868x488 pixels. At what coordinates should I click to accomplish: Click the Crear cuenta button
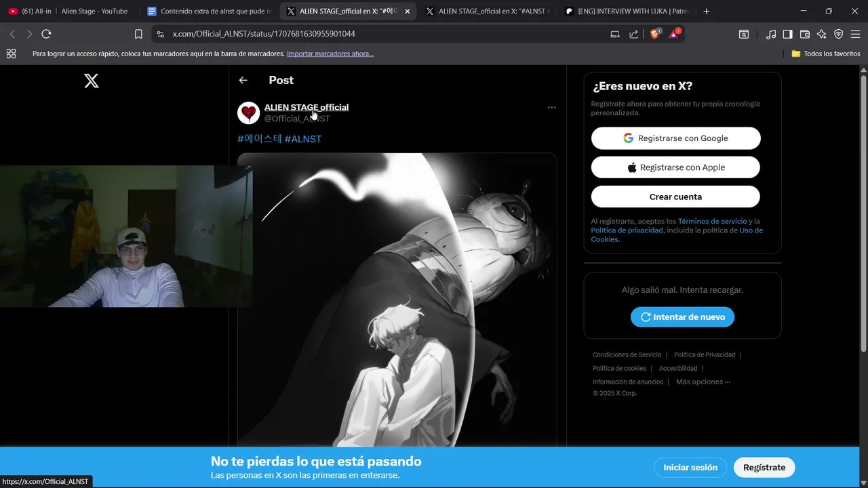(x=675, y=197)
